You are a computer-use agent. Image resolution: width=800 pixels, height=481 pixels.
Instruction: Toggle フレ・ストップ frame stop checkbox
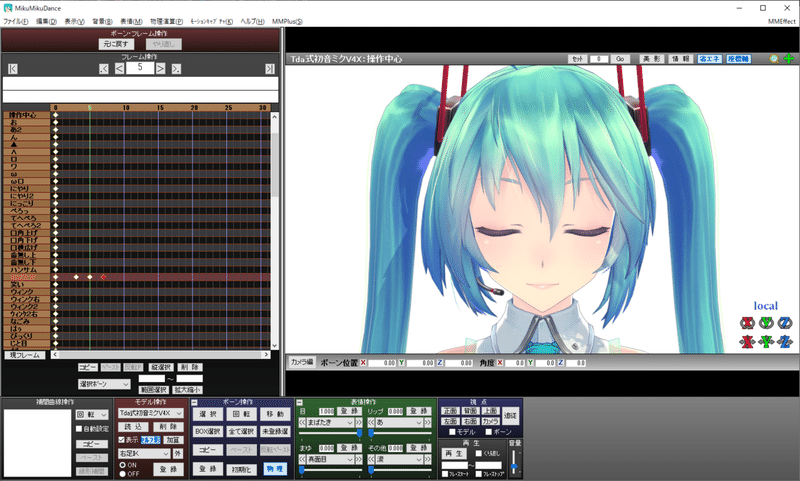point(479,474)
